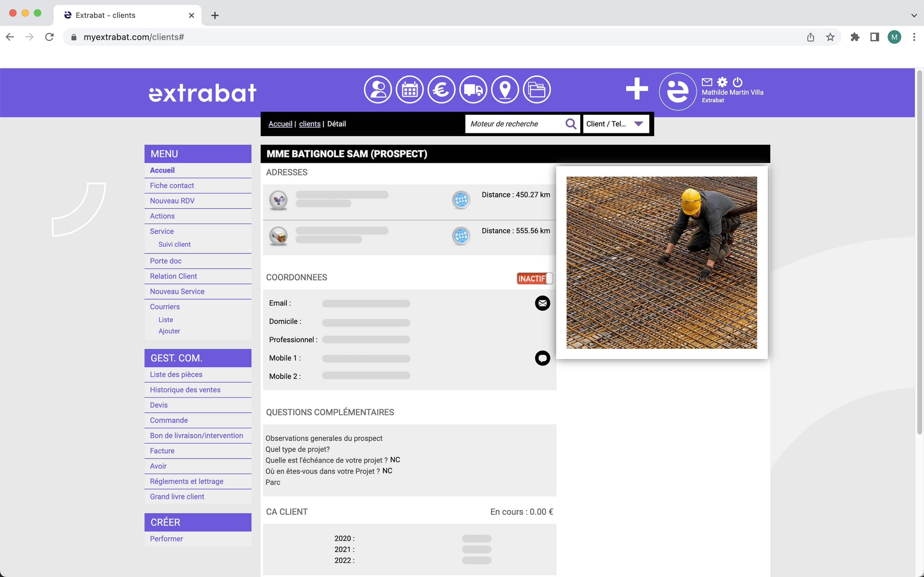This screenshot has width=924, height=577.
Task: Click the chat bubble icon next to Mobile 1
Action: (542, 358)
